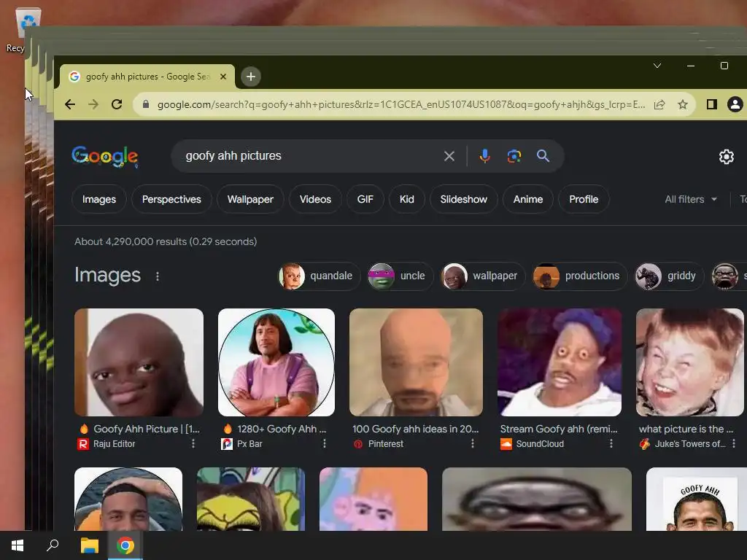Clear the search box with the X

(449, 156)
